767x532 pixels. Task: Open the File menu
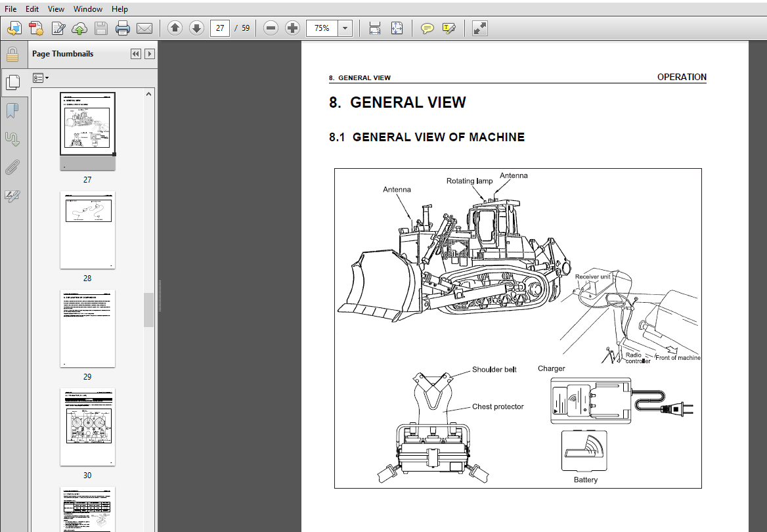[x=11, y=9]
